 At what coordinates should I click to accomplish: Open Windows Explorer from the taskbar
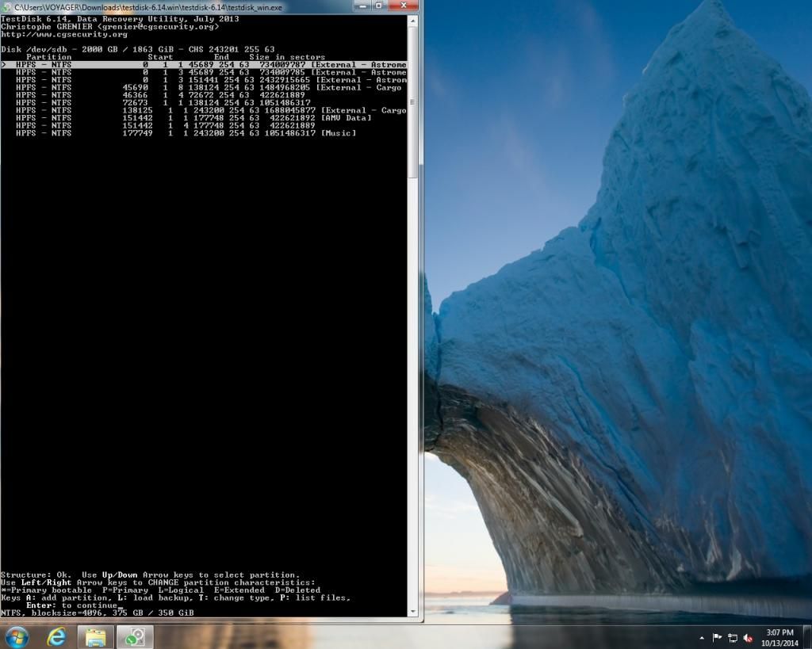pos(96,636)
